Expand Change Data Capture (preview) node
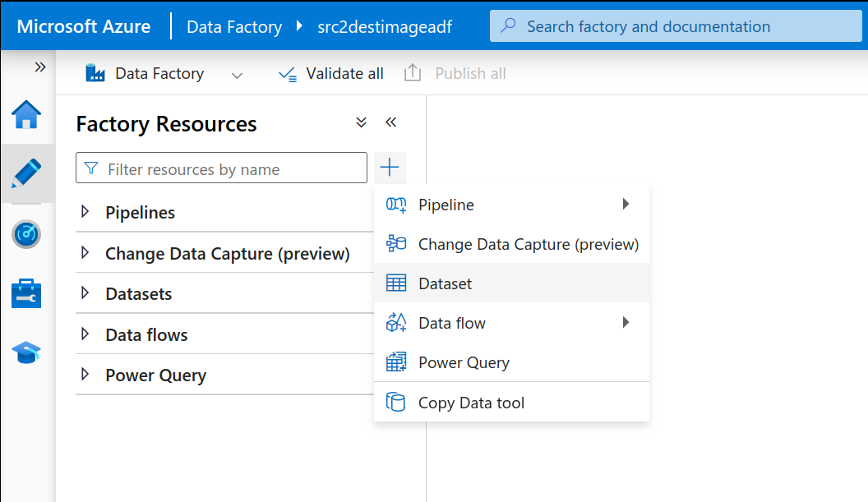 (85, 252)
